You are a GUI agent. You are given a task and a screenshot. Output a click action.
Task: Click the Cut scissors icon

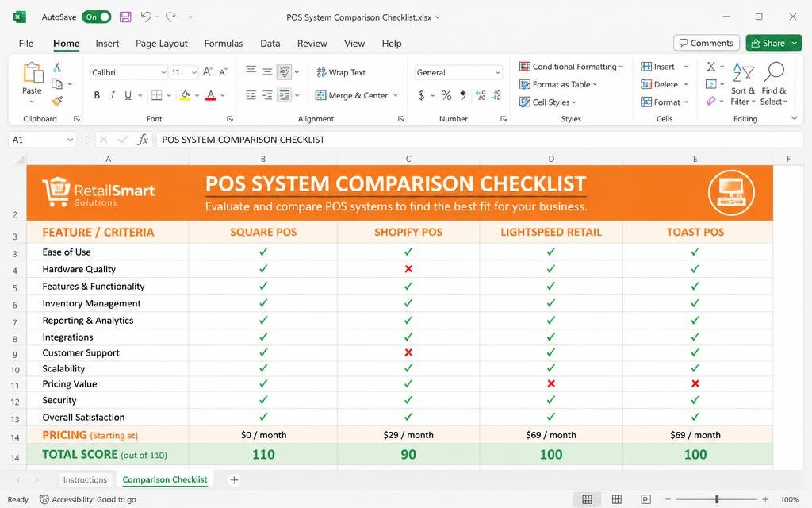tap(57, 67)
